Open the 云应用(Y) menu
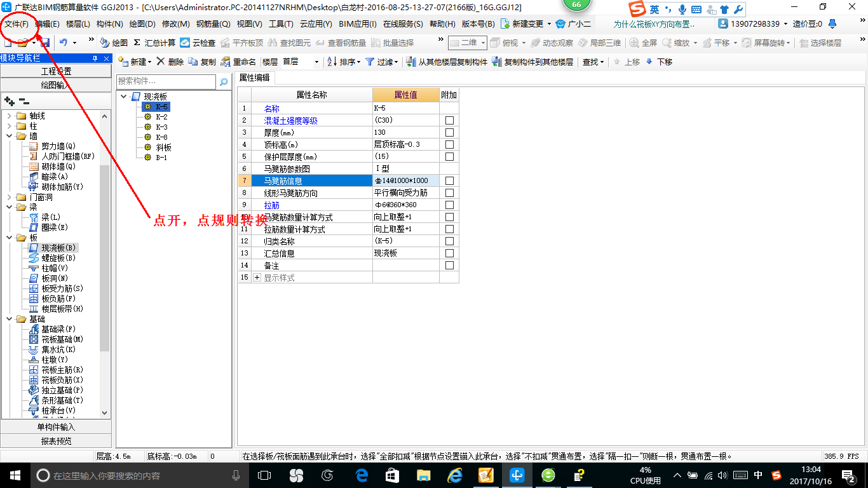The height and width of the screenshot is (488, 868). pos(316,24)
